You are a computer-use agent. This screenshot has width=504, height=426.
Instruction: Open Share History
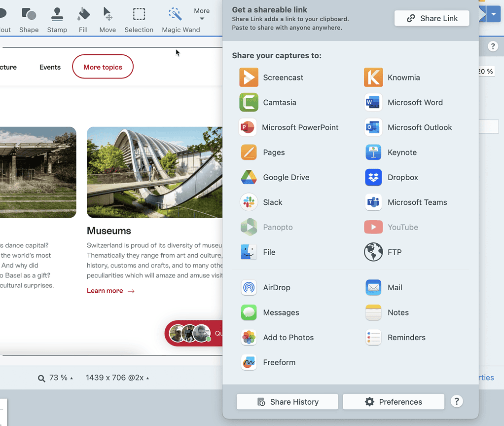pyautogui.click(x=287, y=401)
